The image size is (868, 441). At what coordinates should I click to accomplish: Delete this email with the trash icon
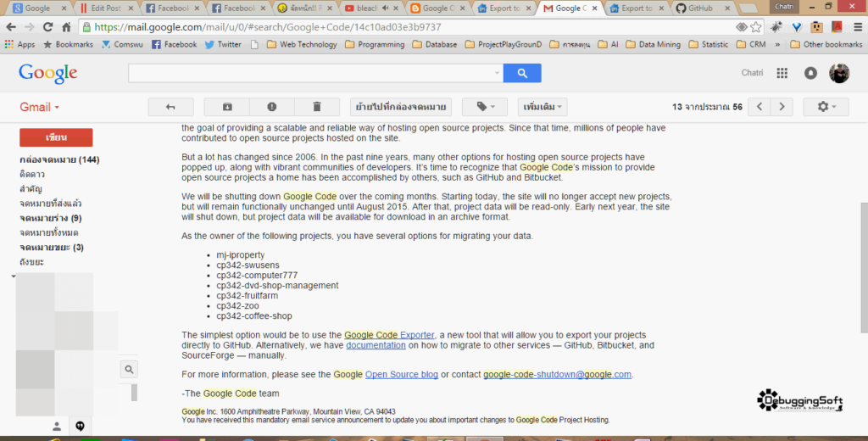tap(317, 107)
